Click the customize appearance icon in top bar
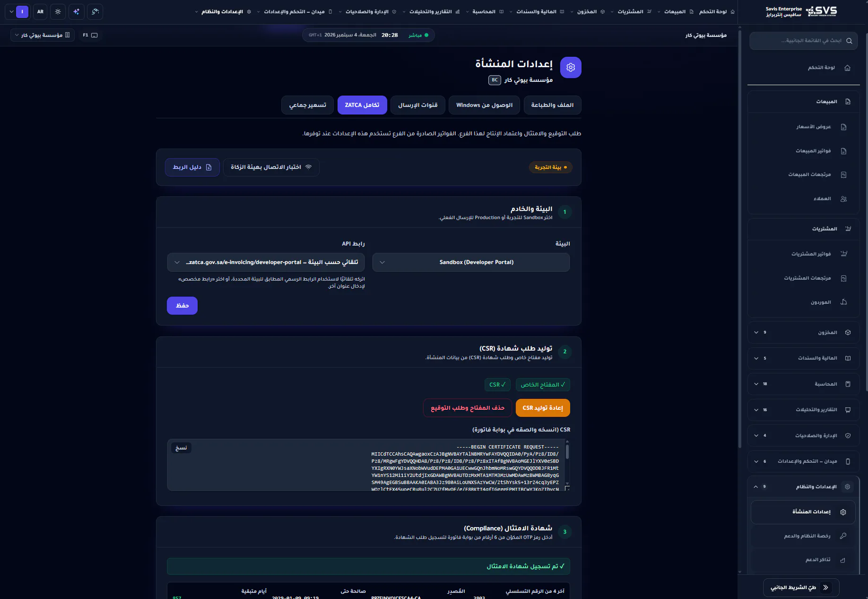Screen dimensions: 868x599 [95, 12]
